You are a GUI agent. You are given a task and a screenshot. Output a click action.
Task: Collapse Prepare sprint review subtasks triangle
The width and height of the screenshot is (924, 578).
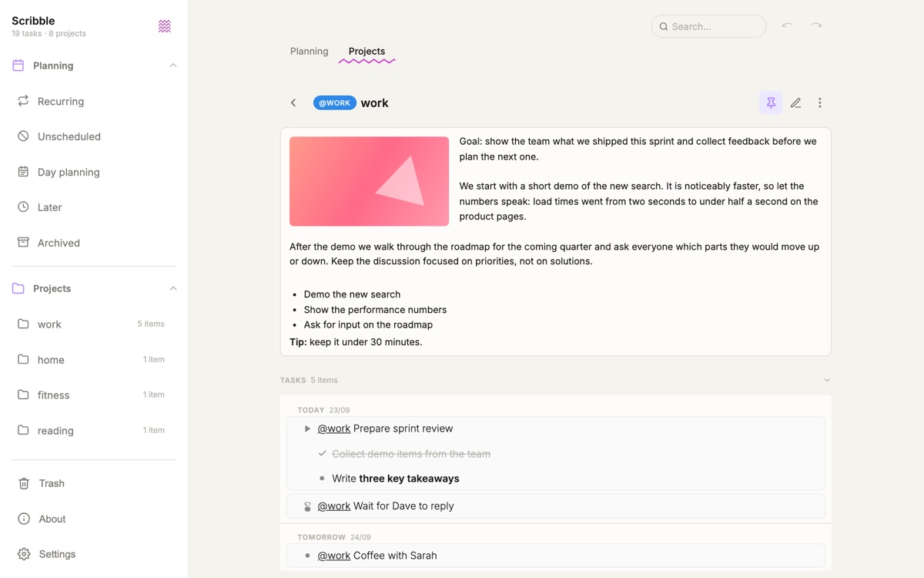pos(307,428)
